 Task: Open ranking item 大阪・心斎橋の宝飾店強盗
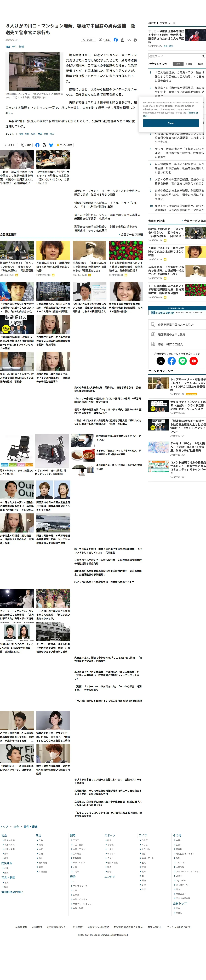[x=179, y=182]
